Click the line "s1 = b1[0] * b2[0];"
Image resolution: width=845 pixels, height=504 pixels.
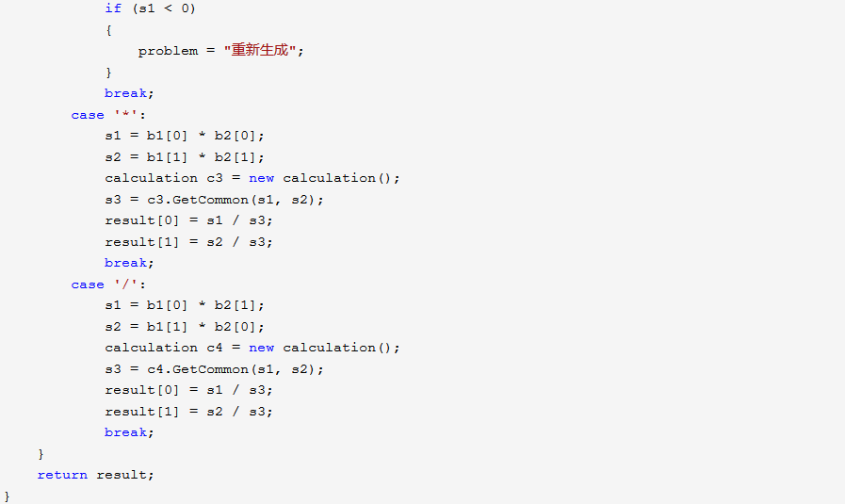(x=185, y=136)
